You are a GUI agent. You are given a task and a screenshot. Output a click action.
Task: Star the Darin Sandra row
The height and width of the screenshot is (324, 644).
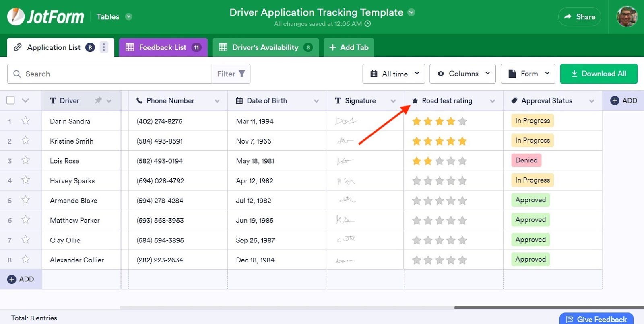[x=26, y=121]
